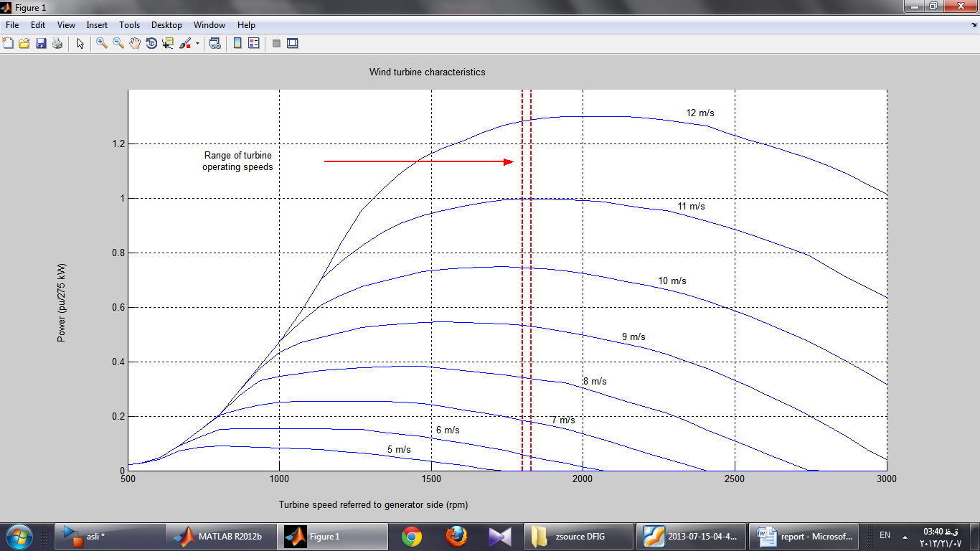
Task: Print the figure using the printer icon
Action: [x=57, y=44]
